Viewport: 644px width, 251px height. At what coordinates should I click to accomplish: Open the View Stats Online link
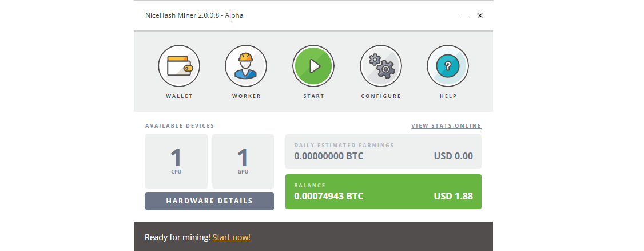pos(447,126)
